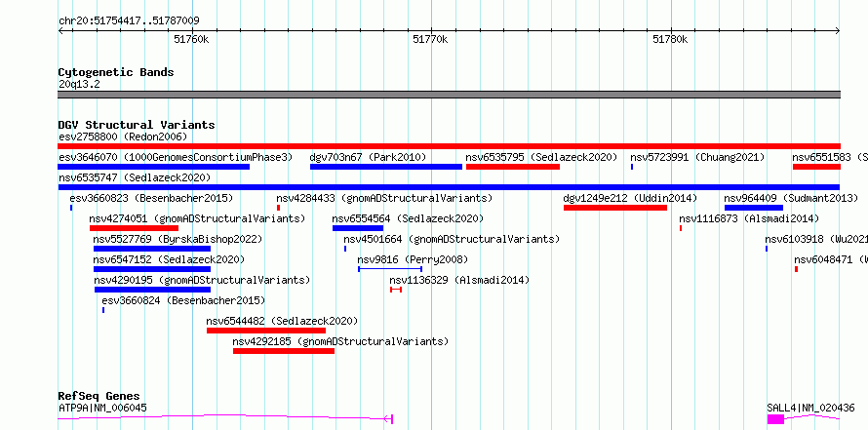Click the esv2758800 (Redon2006) variant label

pyautogui.click(x=123, y=137)
